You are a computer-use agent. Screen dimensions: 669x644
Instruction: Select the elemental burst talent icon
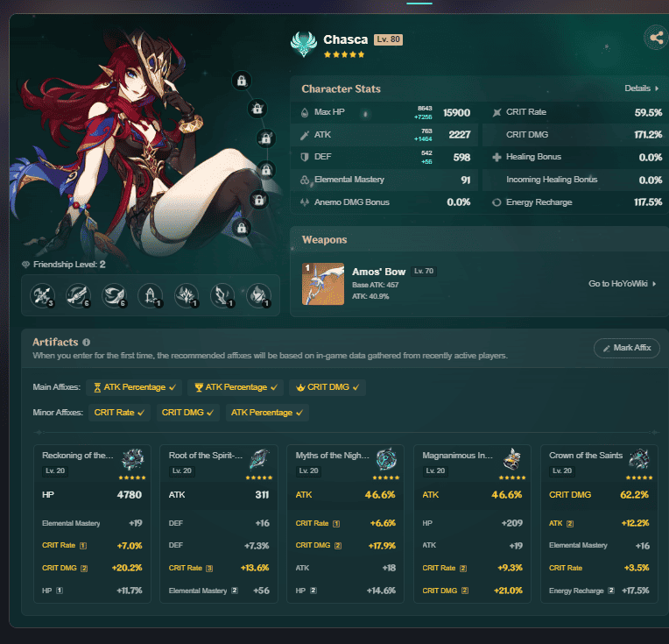tap(115, 295)
